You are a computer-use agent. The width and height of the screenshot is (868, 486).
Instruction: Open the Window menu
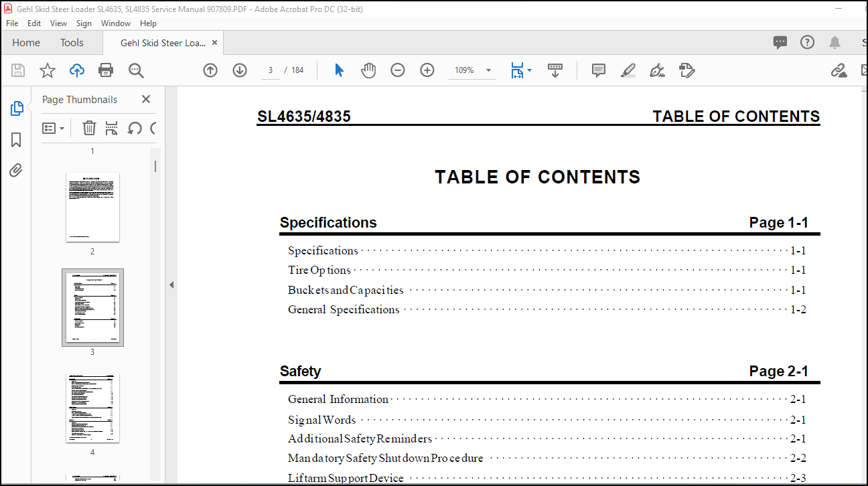click(x=116, y=23)
